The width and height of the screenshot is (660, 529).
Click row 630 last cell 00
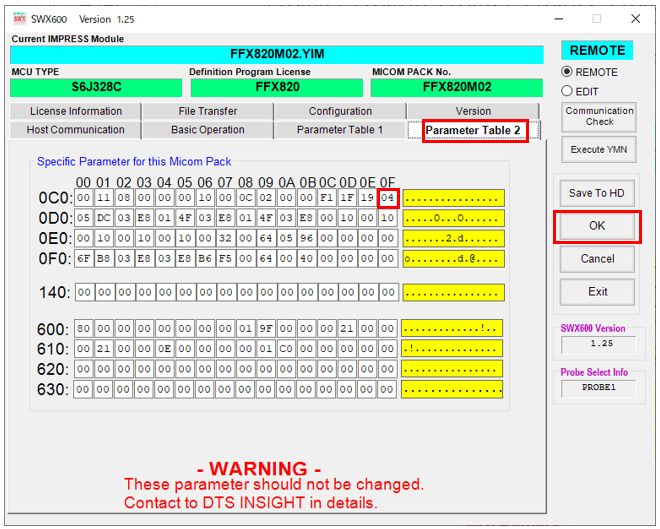[x=387, y=389]
